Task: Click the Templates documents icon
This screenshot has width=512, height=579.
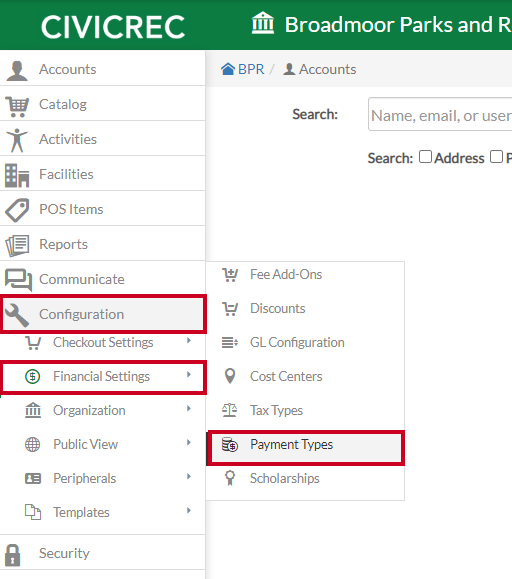Action: [33, 512]
